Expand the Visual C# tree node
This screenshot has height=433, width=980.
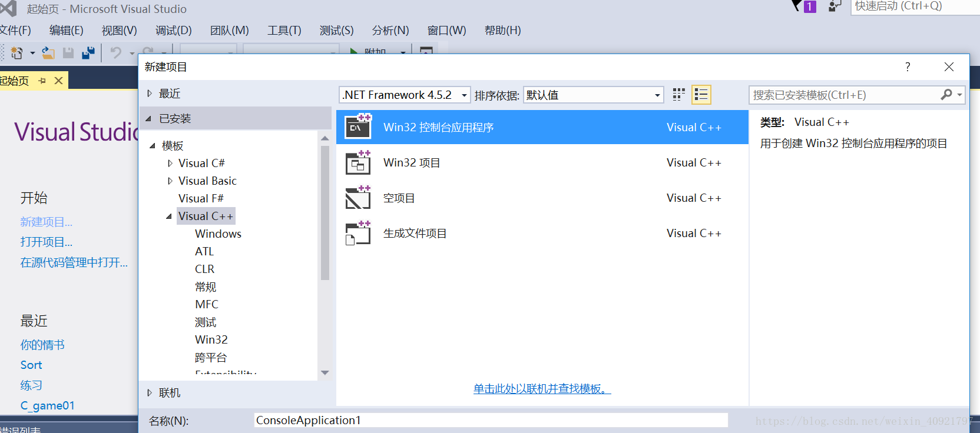(170, 163)
